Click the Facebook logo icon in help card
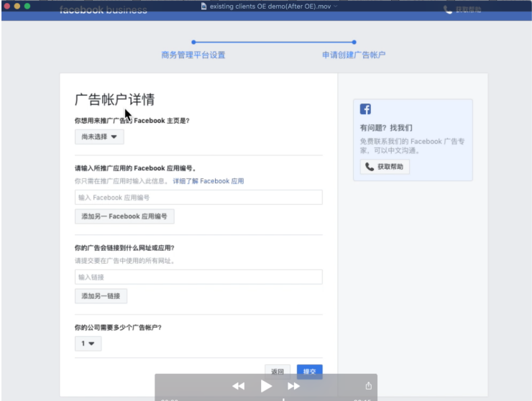This screenshot has height=401, width=532. point(365,109)
